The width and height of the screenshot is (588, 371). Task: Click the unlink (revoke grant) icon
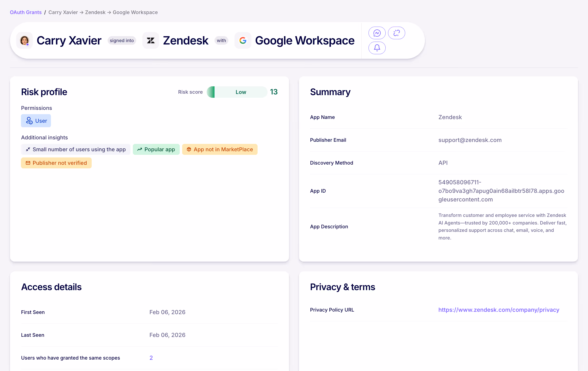396,33
